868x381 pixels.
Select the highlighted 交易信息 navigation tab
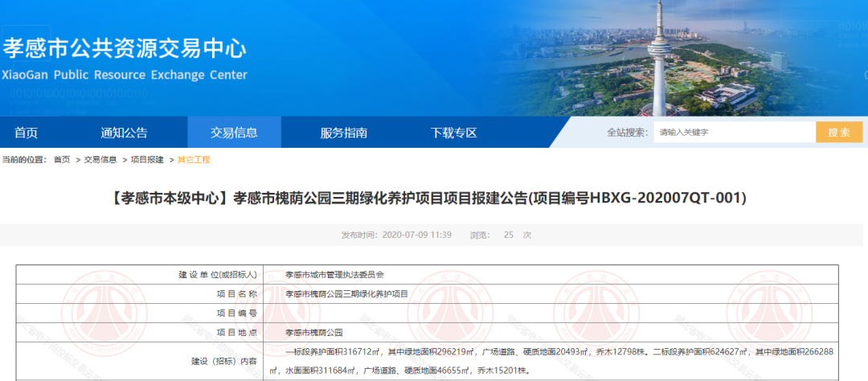point(234,133)
